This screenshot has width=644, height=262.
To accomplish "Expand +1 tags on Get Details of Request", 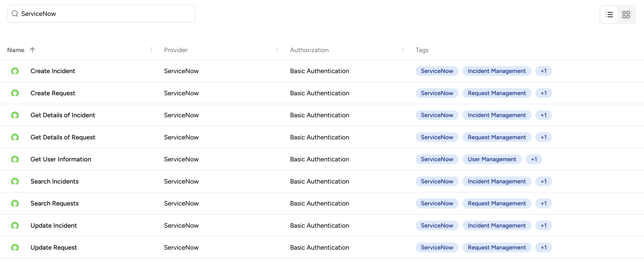I will pyautogui.click(x=544, y=137).
